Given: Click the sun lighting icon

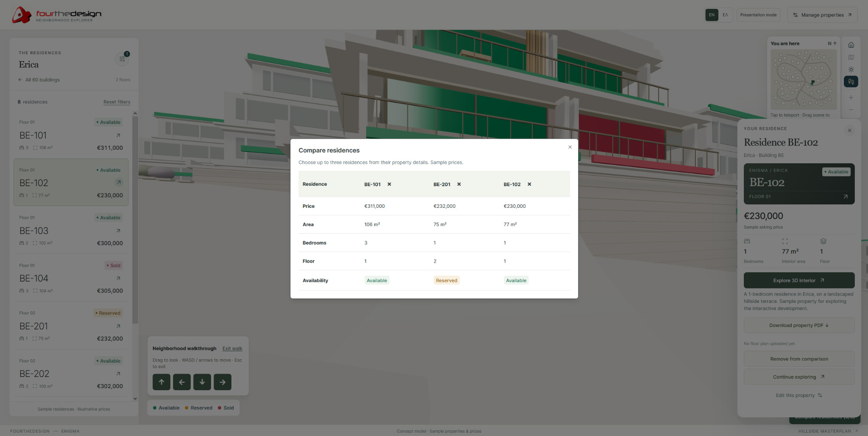Looking at the screenshot, I should [x=851, y=69].
